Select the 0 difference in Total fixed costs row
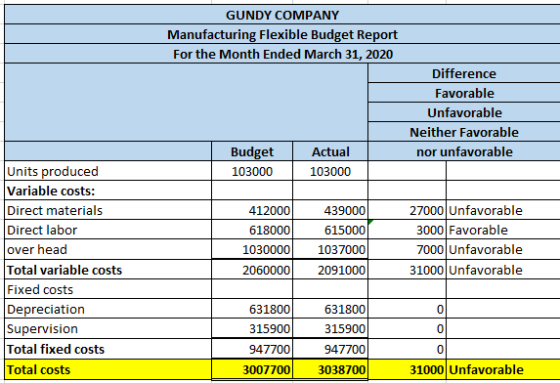The width and height of the screenshot is (560, 383). [x=407, y=349]
